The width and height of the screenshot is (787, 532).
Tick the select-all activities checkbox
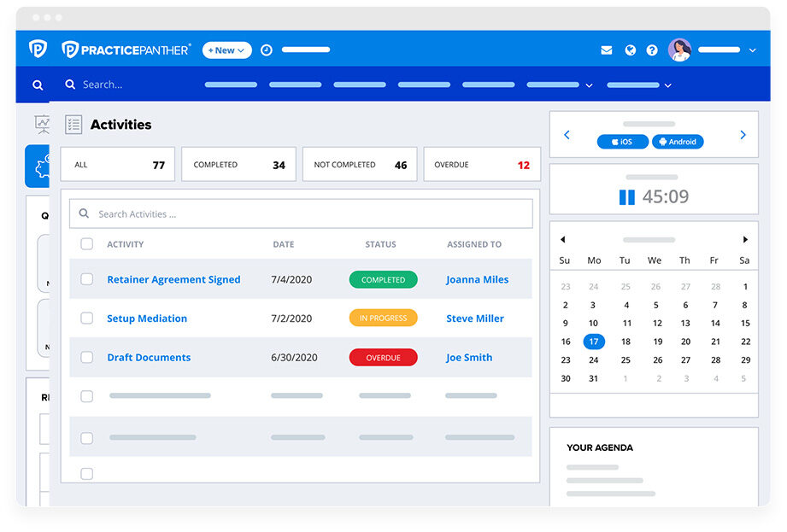87,243
